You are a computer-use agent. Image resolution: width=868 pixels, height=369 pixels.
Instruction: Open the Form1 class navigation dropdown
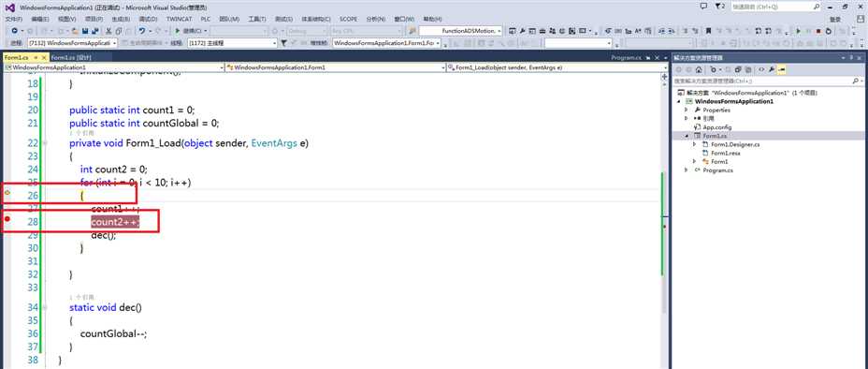click(336, 67)
